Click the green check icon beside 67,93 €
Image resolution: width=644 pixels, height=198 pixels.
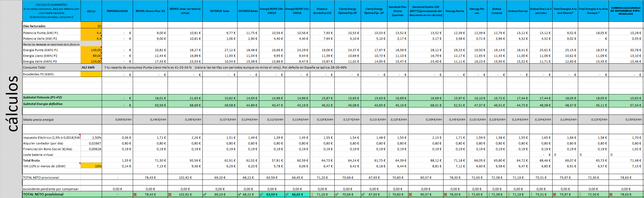[363, 194]
